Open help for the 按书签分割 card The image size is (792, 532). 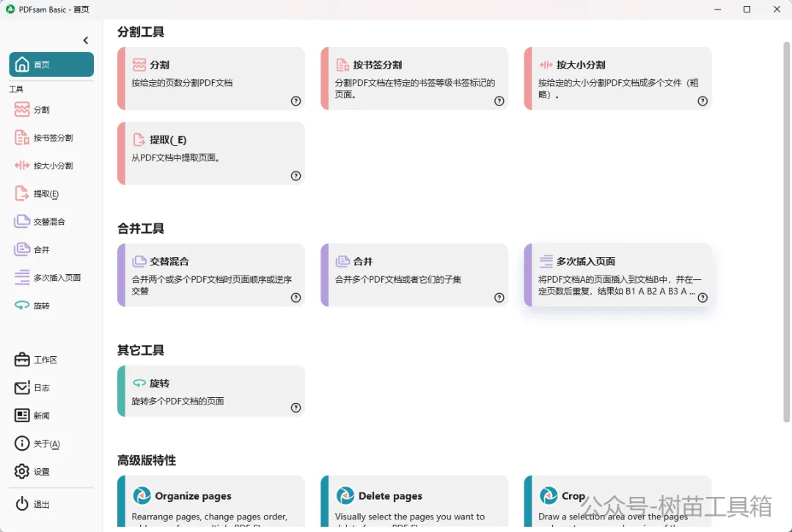pos(499,101)
